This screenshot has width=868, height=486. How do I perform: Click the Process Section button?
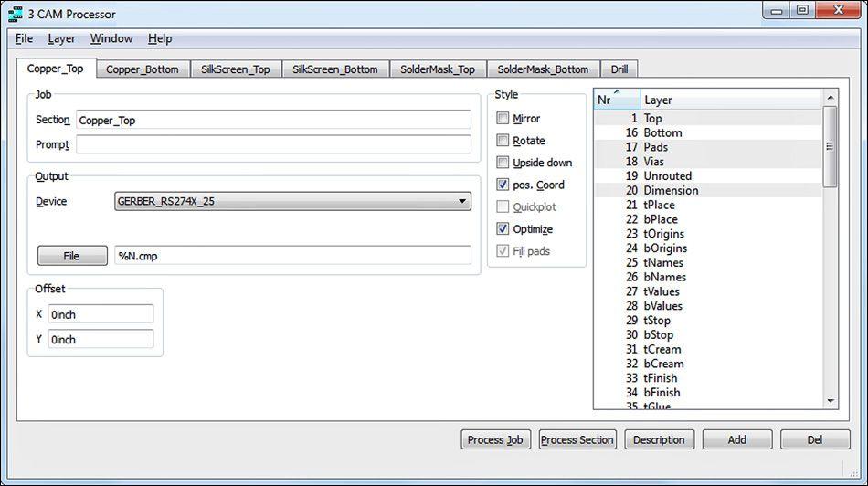point(577,439)
